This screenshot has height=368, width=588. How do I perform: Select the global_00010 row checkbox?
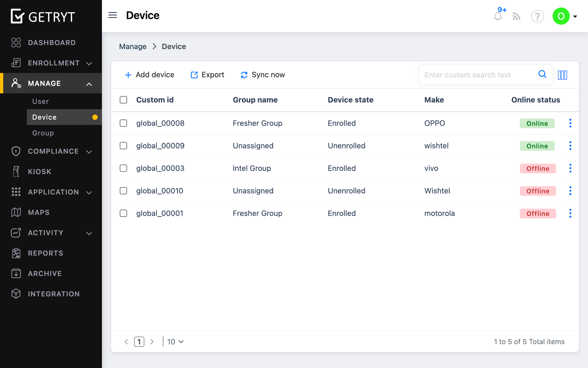[123, 191]
